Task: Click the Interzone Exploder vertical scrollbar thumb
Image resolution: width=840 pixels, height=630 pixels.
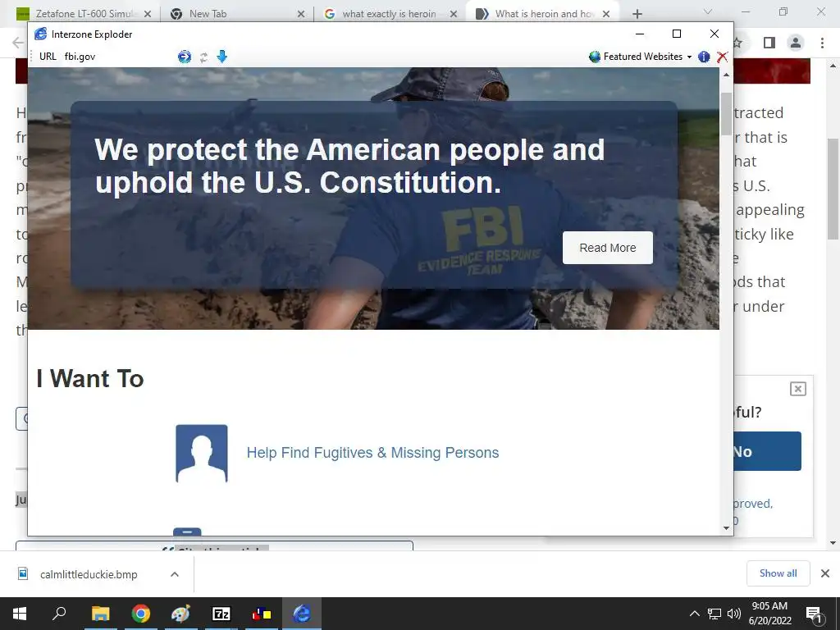Action: (x=727, y=113)
